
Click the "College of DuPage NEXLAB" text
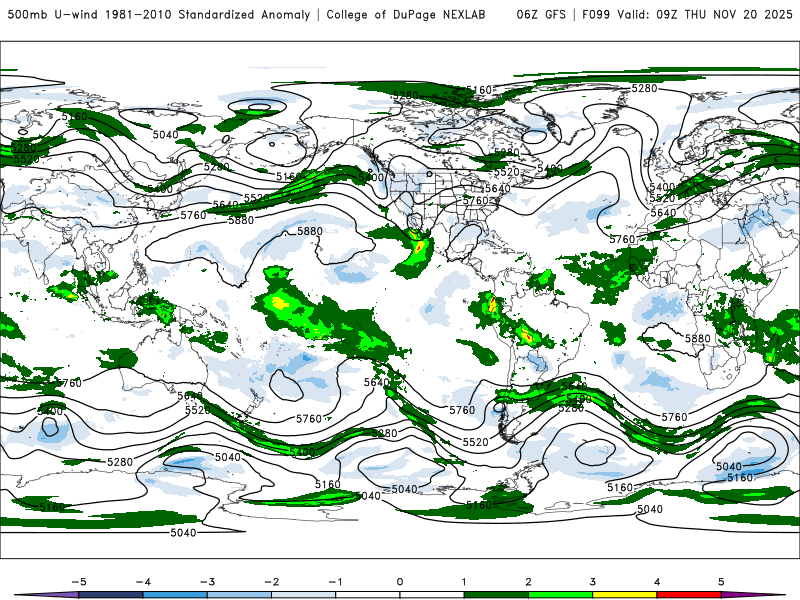406,14
